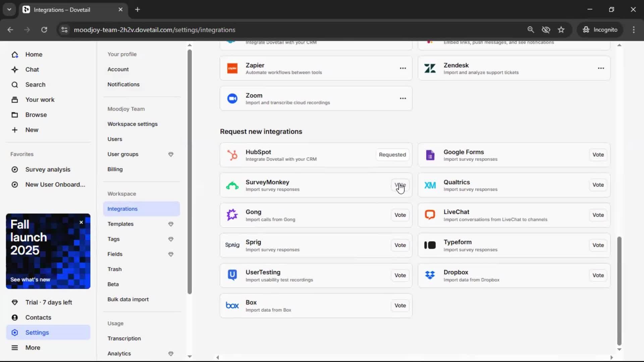This screenshot has height=362, width=644.
Task: Vote for the Qualtrics integration
Action: (x=598, y=185)
